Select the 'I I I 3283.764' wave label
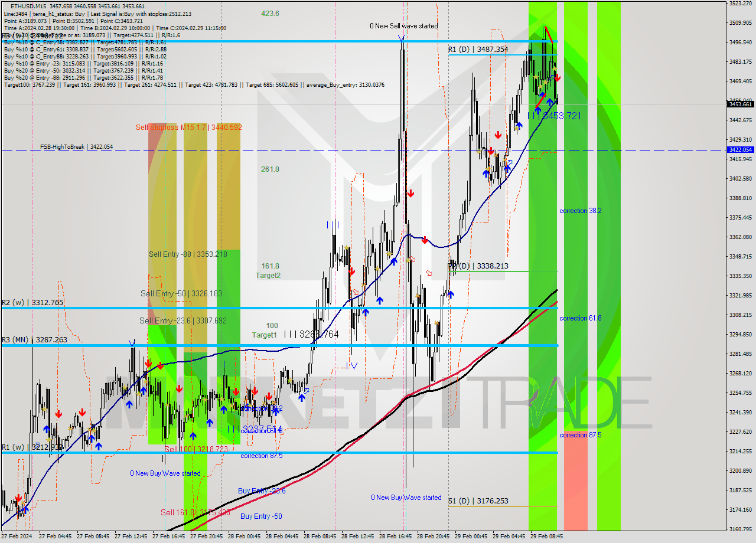The width and height of the screenshot is (756, 543). click(x=311, y=335)
